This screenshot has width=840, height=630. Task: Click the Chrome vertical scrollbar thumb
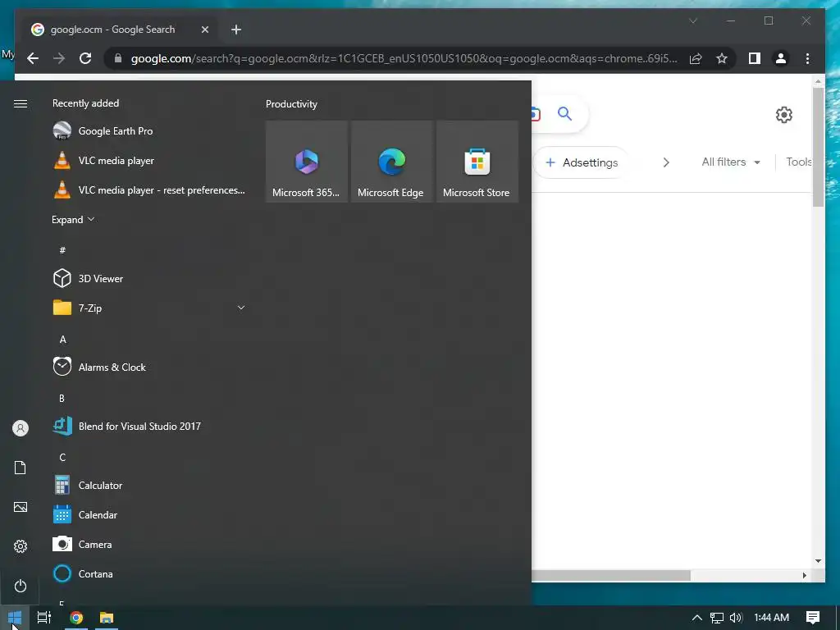coord(818,147)
